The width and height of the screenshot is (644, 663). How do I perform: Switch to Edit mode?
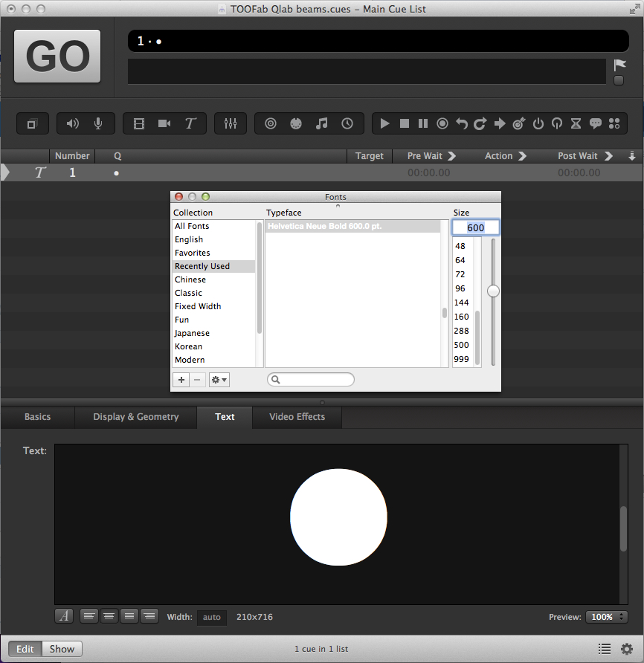pos(25,649)
